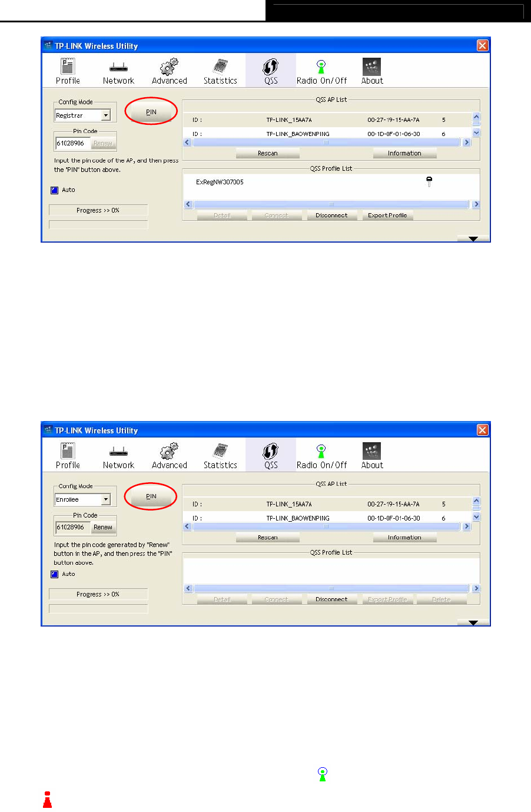Toggle Radio On/Off icon in Enrollee window
Viewport: 531px width, 812px height.
(x=321, y=451)
